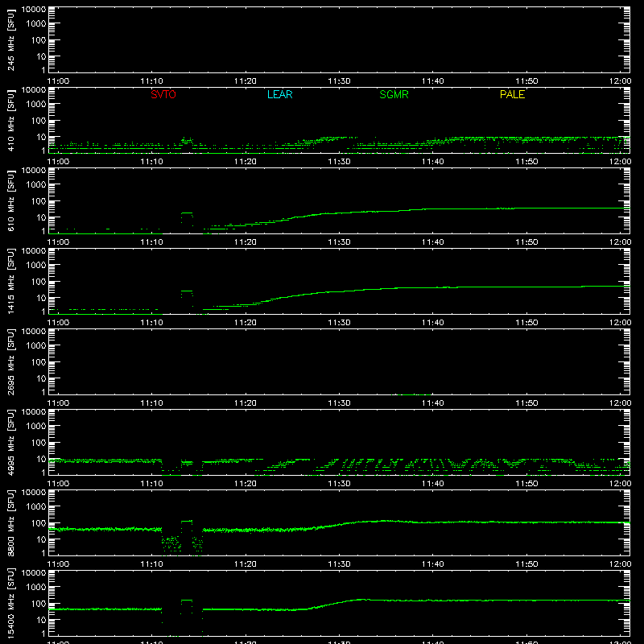Click the 11:50 tick under the 2695 MHz plot
Image resolution: width=644 pixels, height=644 pixels.
526,403
